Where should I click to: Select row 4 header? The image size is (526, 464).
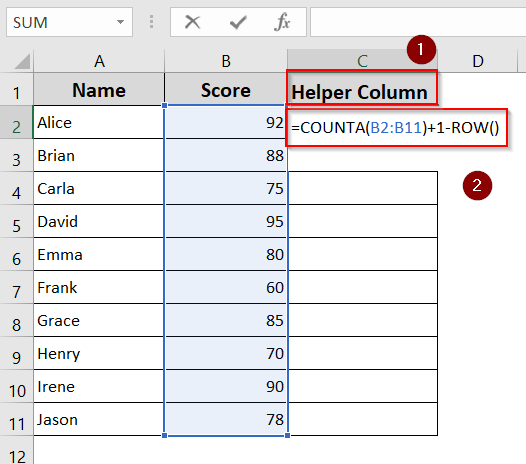16,188
